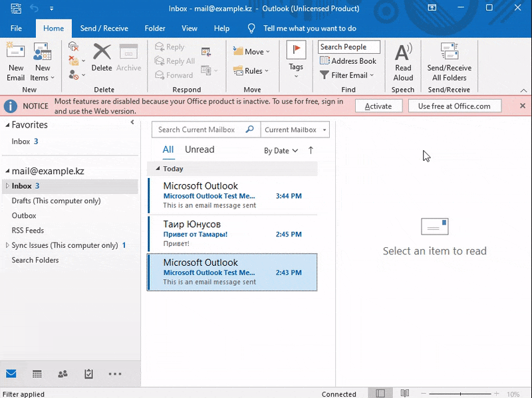Switch to the Folder tab

coord(155,29)
